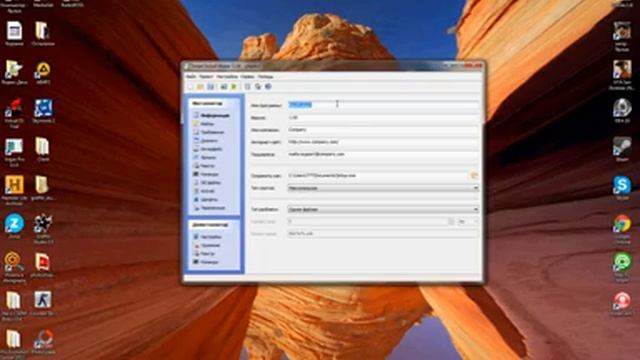
Task: Open the blue Skype S desktop icon
Action: click(x=622, y=188)
